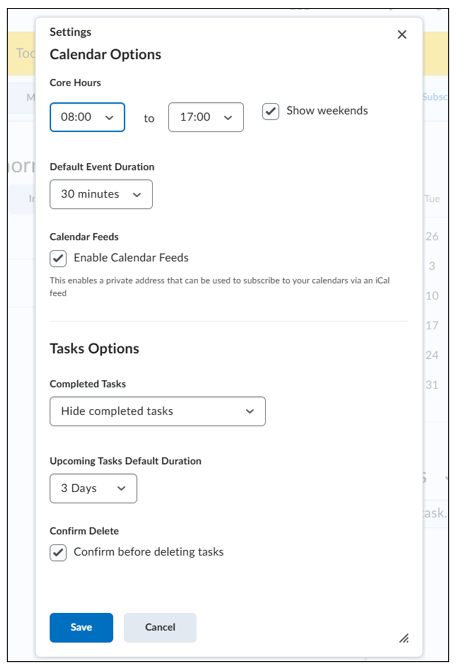Select date 10 in the background calendar
The height and width of the screenshot is (669, 456).
point(432,296)
